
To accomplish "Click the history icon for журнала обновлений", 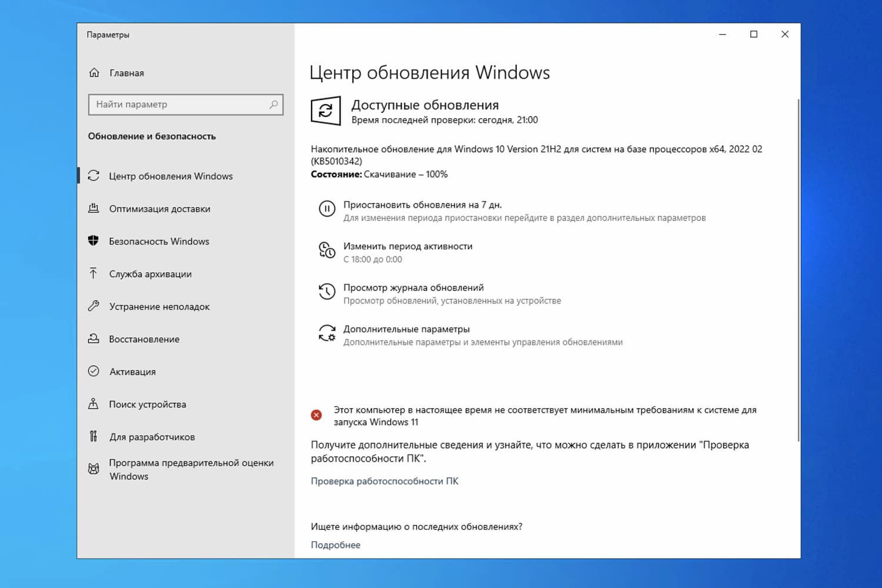I will (x=327, y=291).
